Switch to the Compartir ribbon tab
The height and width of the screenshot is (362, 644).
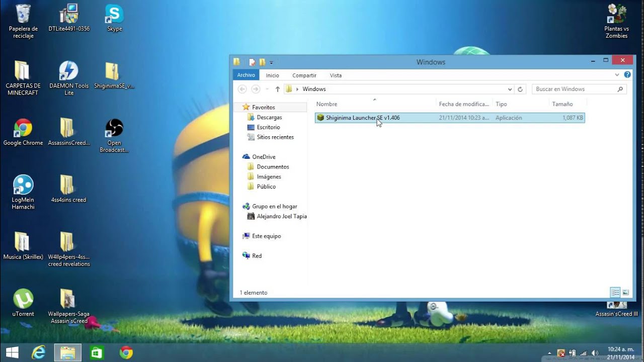[304, 75]
